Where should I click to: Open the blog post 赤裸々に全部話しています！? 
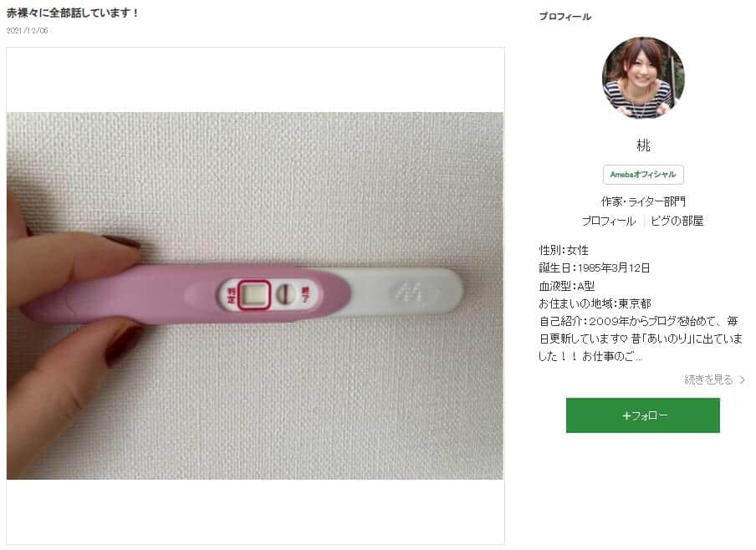pyautogui.click(x=73, y=13)
